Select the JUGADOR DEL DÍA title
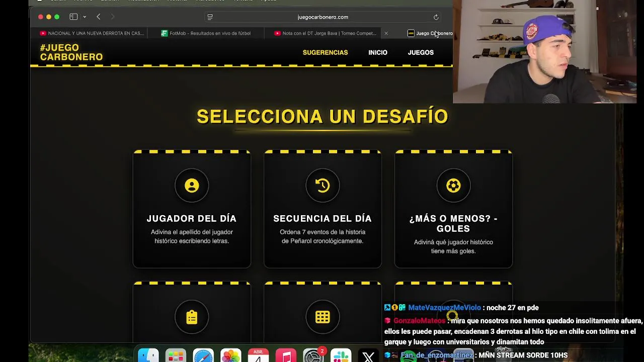 192,219
